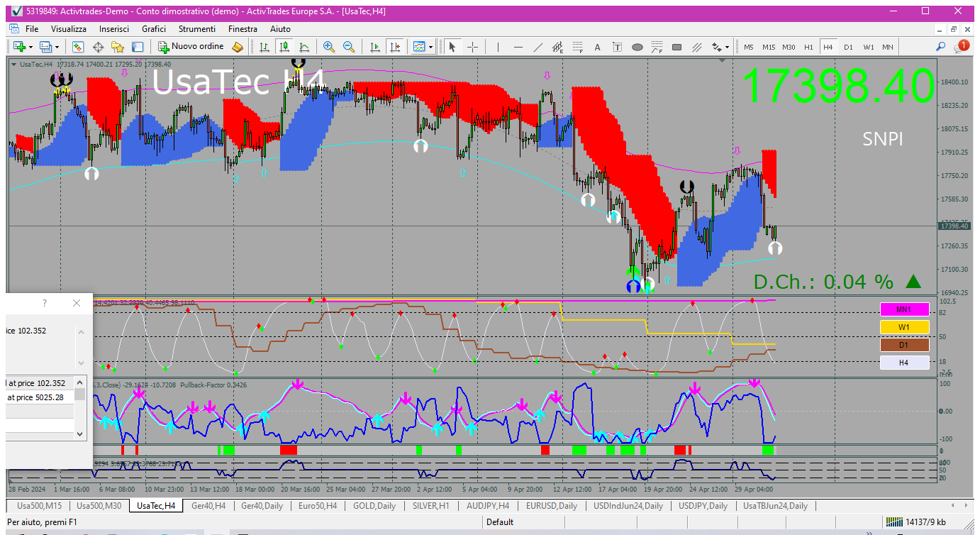Open chat notifications icon with badge
Image resolution: width=980 pixels, height=535 pixels.
(962, 46)
